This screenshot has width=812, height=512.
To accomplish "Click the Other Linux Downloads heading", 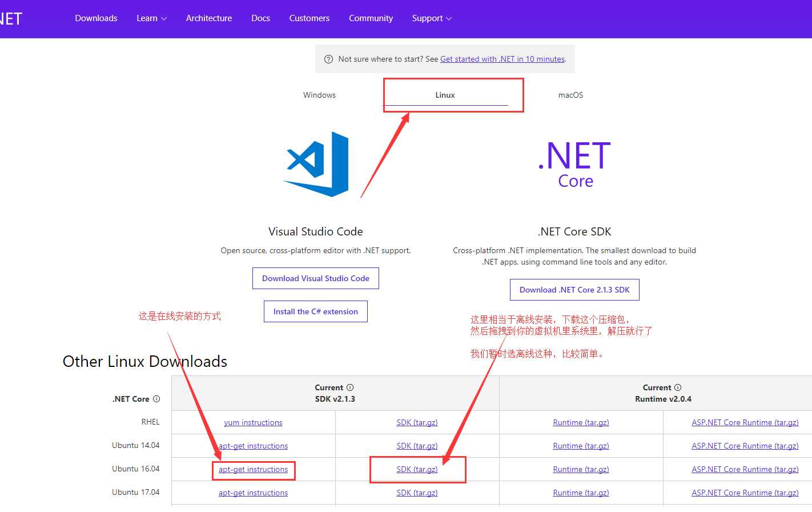I will (145, 361).
